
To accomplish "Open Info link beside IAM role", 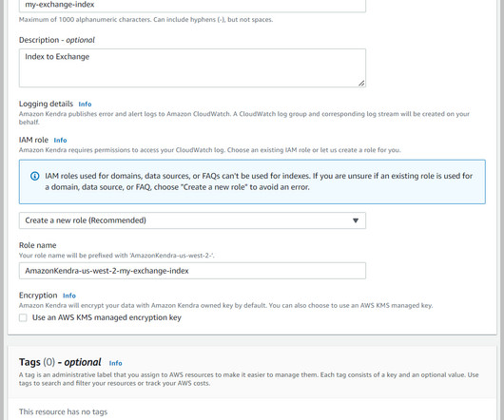I will point(60,140).
